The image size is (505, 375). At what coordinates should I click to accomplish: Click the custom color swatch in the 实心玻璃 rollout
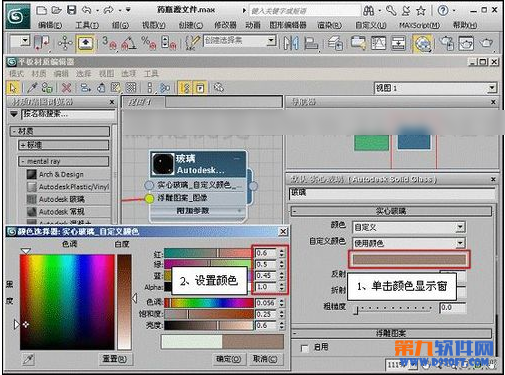pyautogui.click(x=409, y=260)
